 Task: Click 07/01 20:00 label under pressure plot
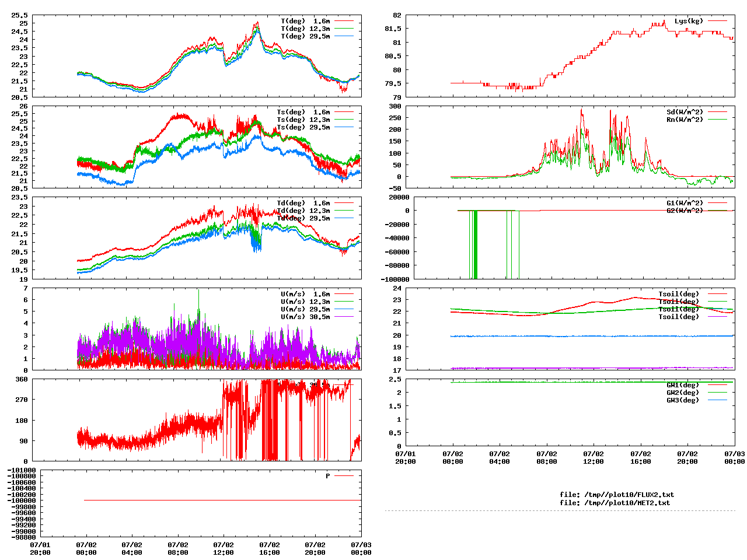click(40, 548)
